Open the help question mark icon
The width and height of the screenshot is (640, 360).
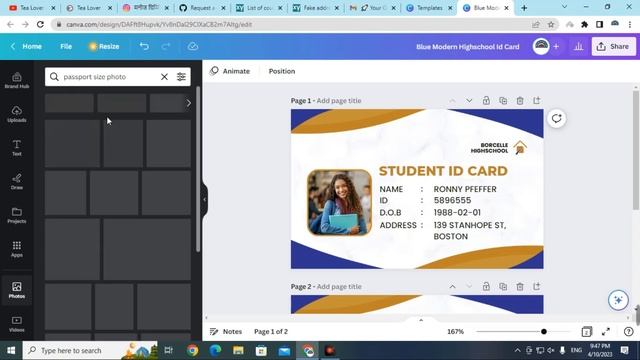click(629, 332)
